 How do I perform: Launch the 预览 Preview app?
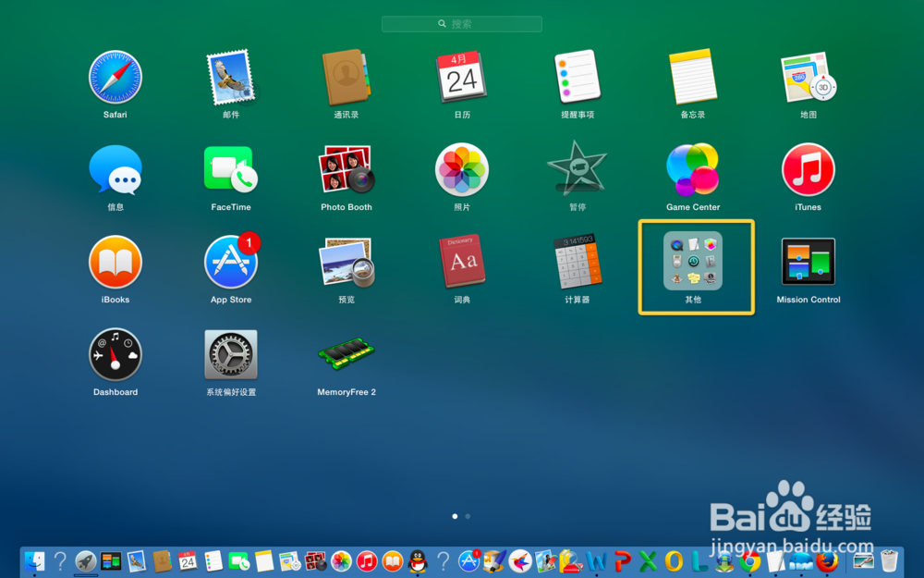pos(346,263)
